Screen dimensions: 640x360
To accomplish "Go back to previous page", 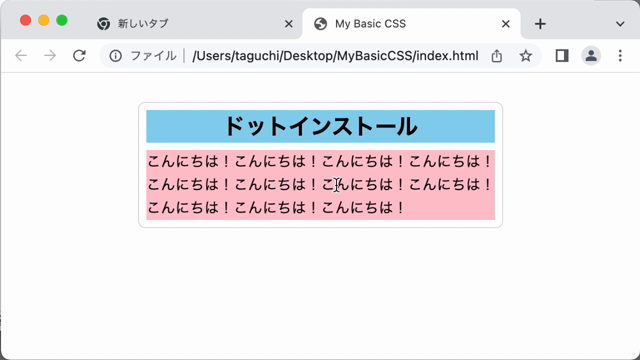I will pyautogui.click(x=21, y=56).
